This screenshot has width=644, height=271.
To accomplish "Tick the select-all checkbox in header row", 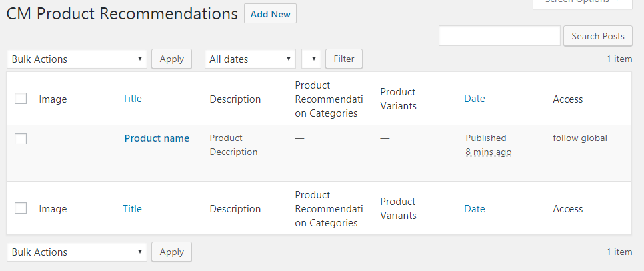I will coord(21,99).
